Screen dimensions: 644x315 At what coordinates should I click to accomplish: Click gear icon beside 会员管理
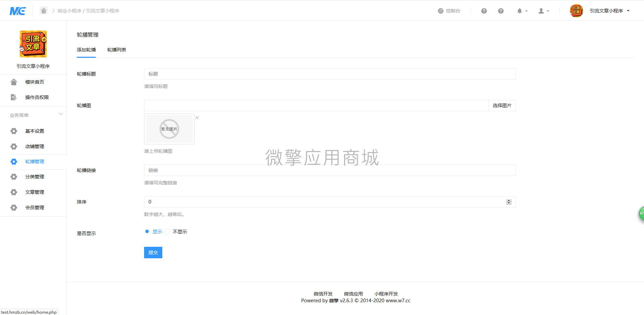point(14,208)
